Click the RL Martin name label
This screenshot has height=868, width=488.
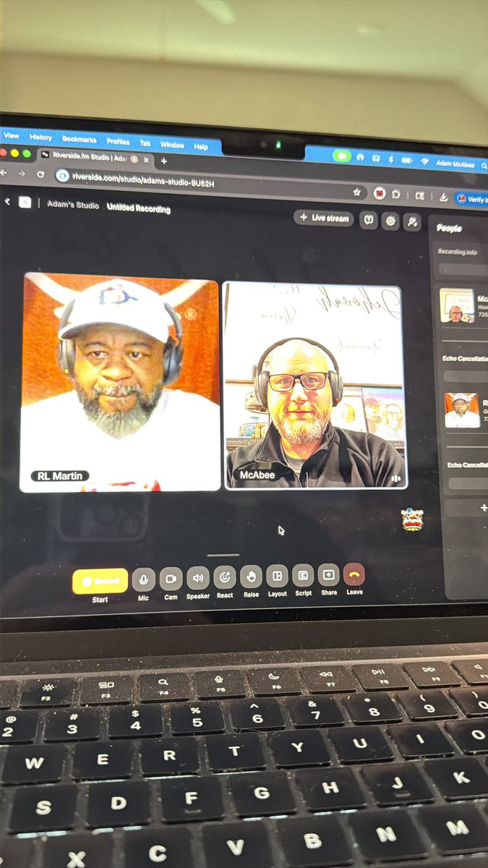click(x=61, y=475)
